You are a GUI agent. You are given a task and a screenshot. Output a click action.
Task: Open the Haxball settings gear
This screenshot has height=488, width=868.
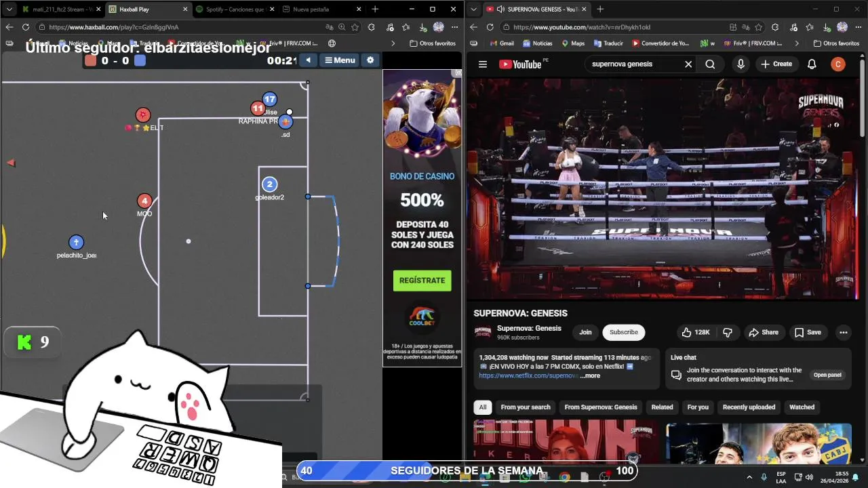(x=370, y=60)
